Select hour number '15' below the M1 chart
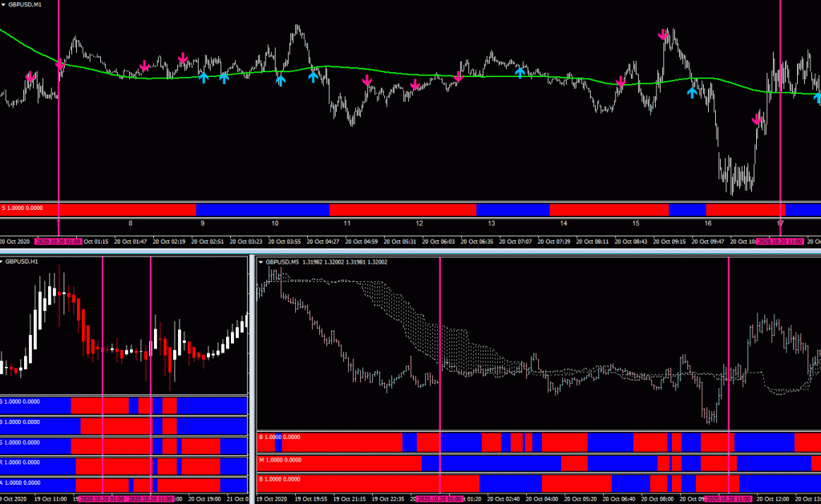This screenshot has width=821, height=504. 636,224
